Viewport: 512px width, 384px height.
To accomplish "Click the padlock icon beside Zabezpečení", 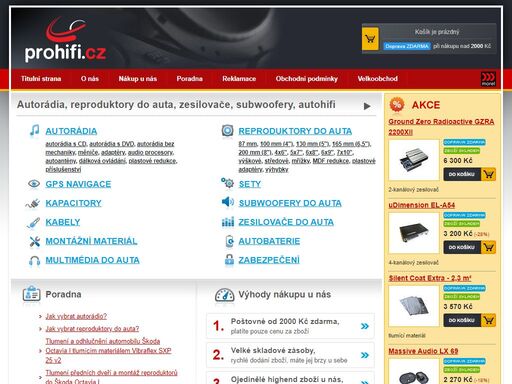I will point(229,260).
